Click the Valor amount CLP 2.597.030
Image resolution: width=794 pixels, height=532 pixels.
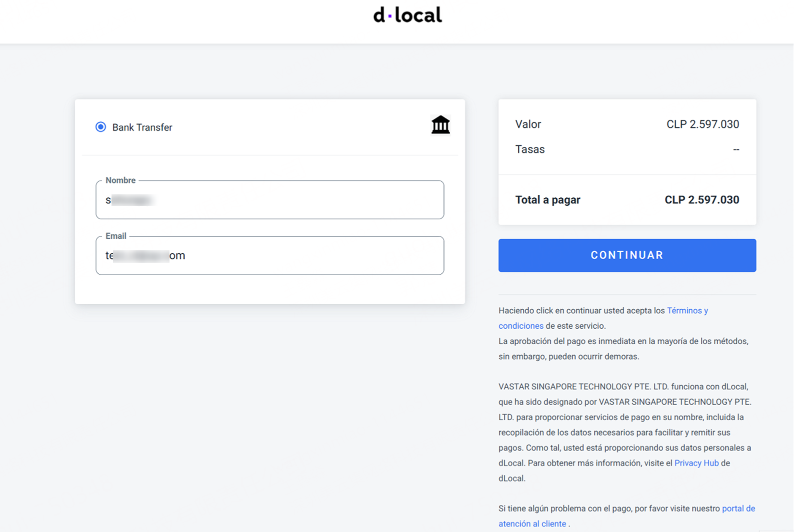(x=702, y=124)
